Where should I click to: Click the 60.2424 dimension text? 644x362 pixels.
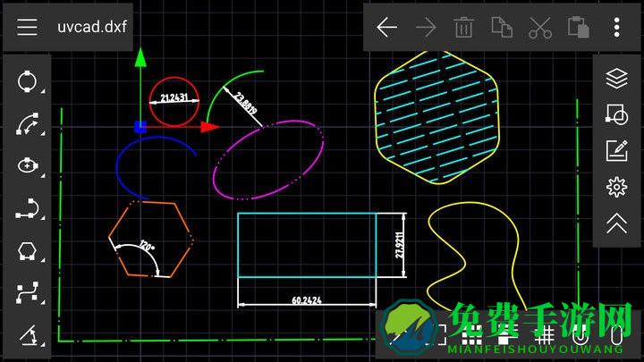[307, 300]
